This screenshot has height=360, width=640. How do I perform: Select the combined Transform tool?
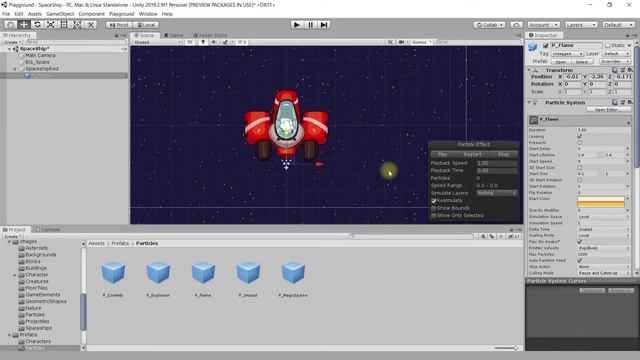pyautogui.click(x=77, y=24)
